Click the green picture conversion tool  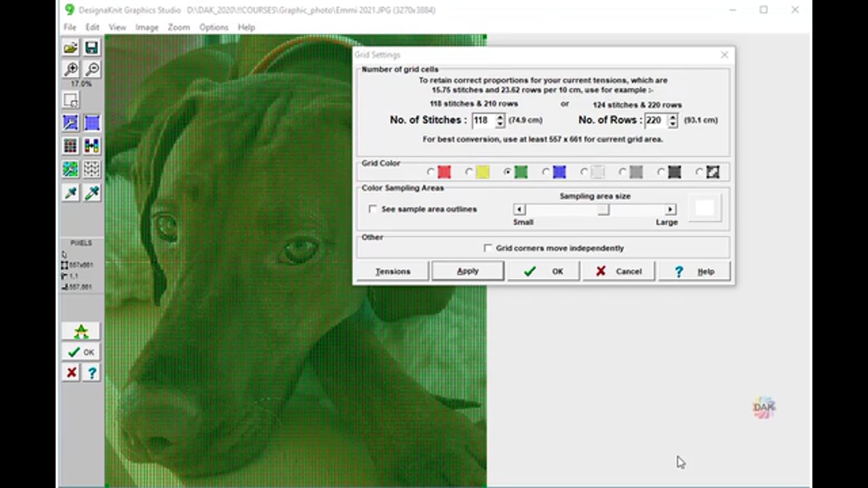click(71, 169)
